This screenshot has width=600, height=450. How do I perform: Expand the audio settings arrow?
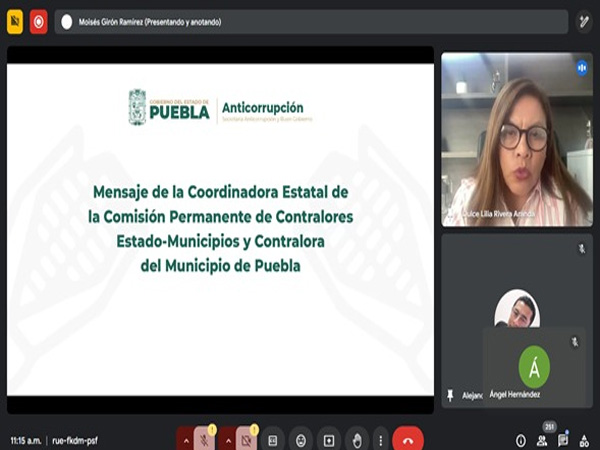click(x=185, y=439)
